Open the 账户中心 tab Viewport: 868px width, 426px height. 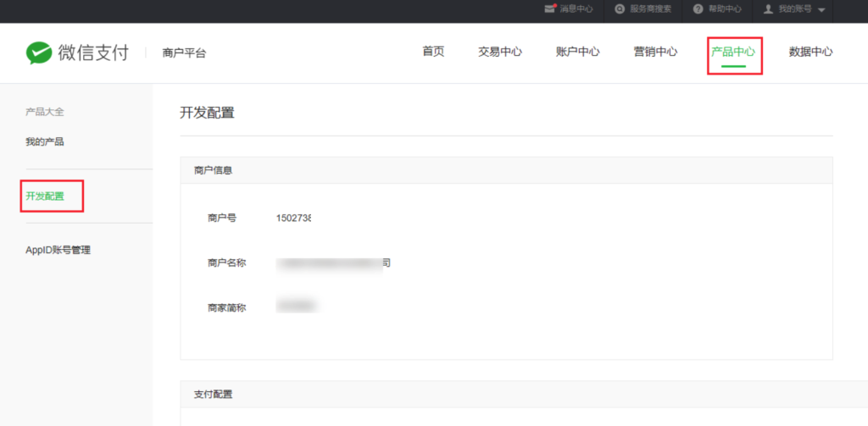tap(577, 52)
